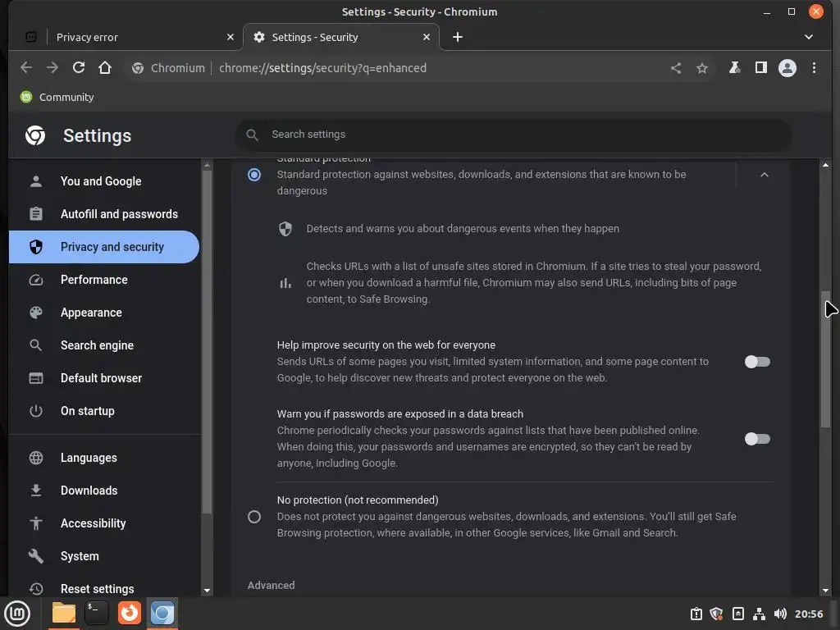Open Reset settings section
The height and width of the screenshot is (630, 840).
(104, 587)
